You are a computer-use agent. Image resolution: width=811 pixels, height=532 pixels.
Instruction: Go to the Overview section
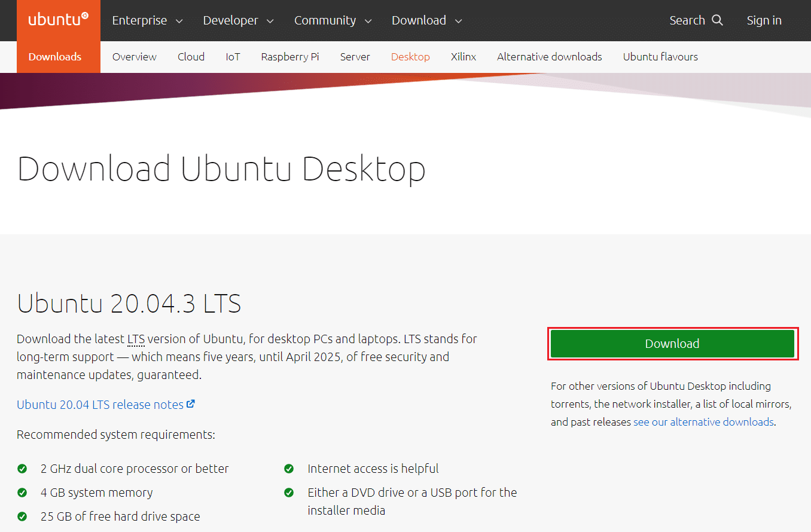(134, 56)
